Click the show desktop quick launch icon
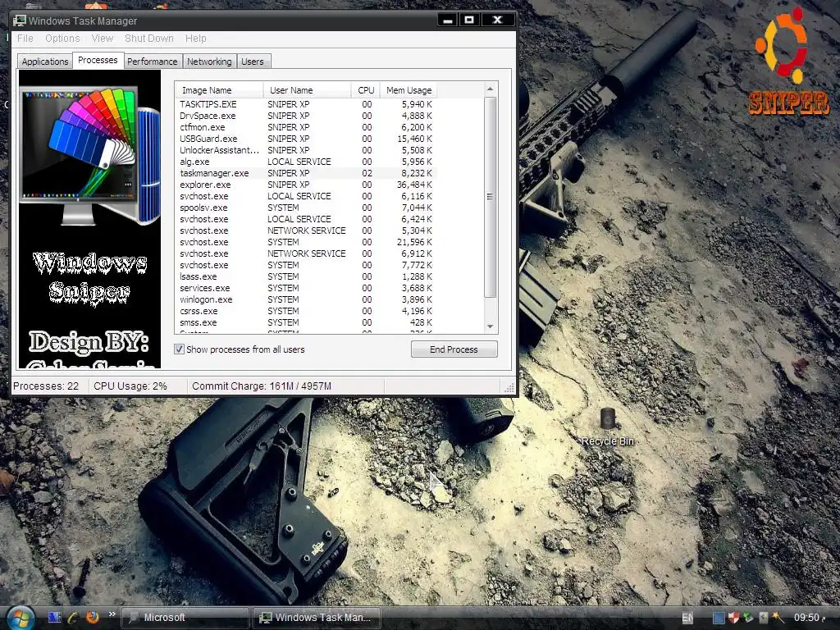The image size is (840, 630). pyautogui.click(x=55, y=617)
